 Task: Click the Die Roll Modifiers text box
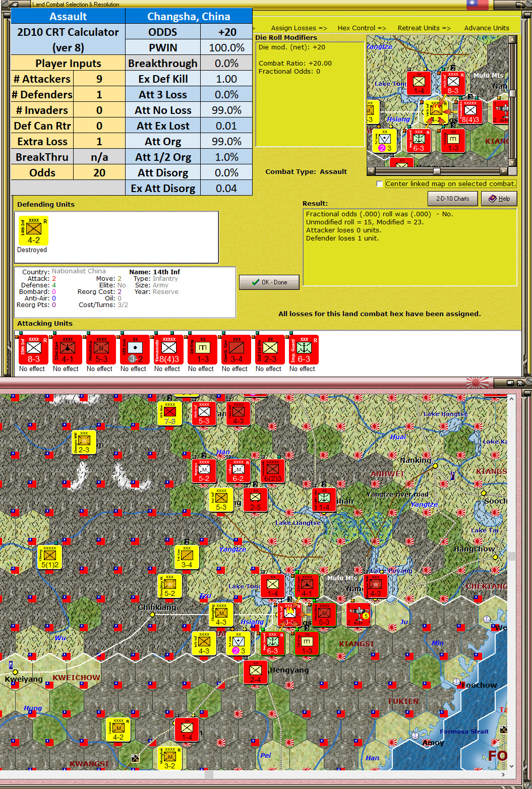tap(309, 94)
